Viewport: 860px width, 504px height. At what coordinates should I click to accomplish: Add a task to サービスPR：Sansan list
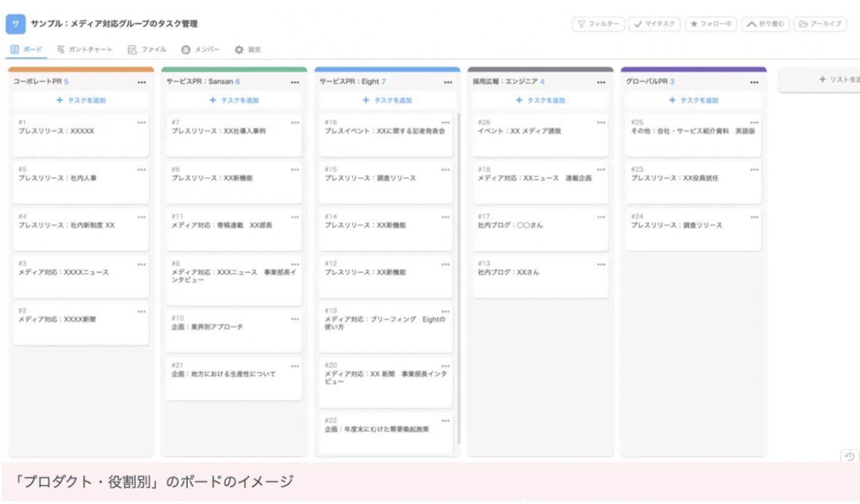pyautogui.click(x=234, y=100)
